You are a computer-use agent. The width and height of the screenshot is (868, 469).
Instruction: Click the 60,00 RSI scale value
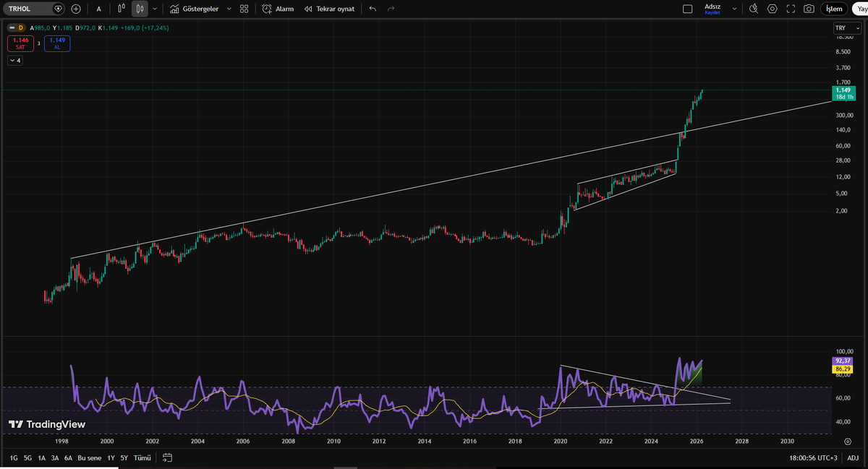click(843, 399)
